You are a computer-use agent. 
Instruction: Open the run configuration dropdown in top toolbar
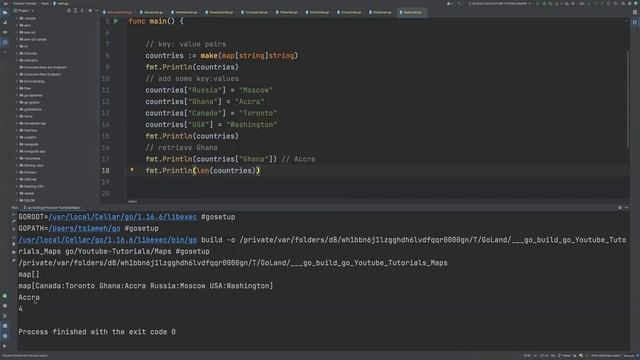tap(501, 3)
